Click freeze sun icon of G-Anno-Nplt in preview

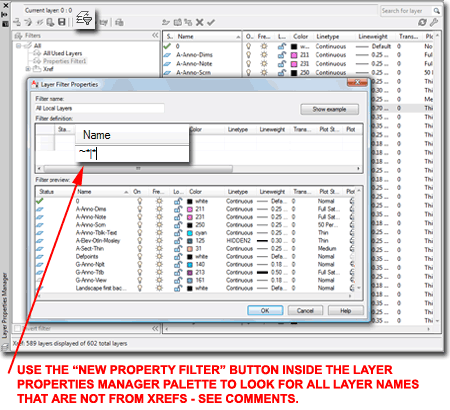tap(159, 264)
